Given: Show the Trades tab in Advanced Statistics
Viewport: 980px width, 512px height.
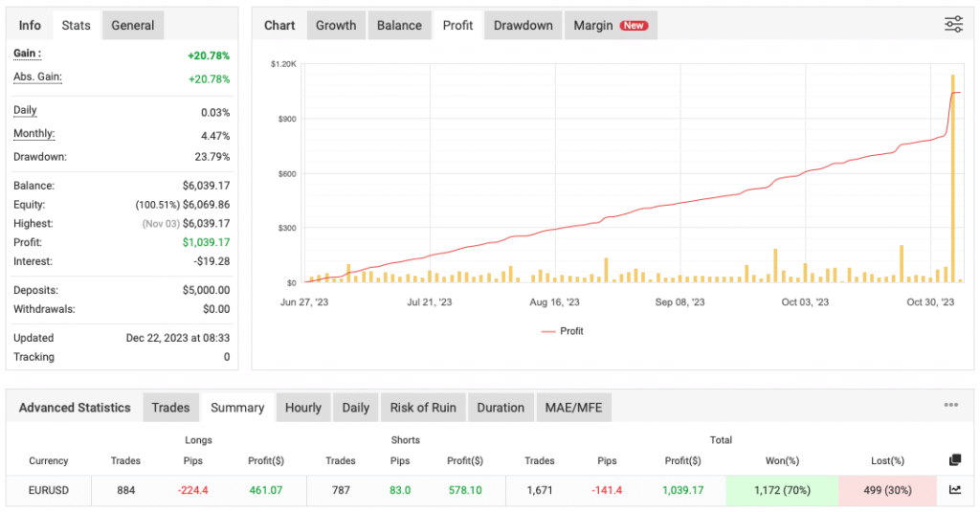Looking at the screenshot, I should 170,408.
